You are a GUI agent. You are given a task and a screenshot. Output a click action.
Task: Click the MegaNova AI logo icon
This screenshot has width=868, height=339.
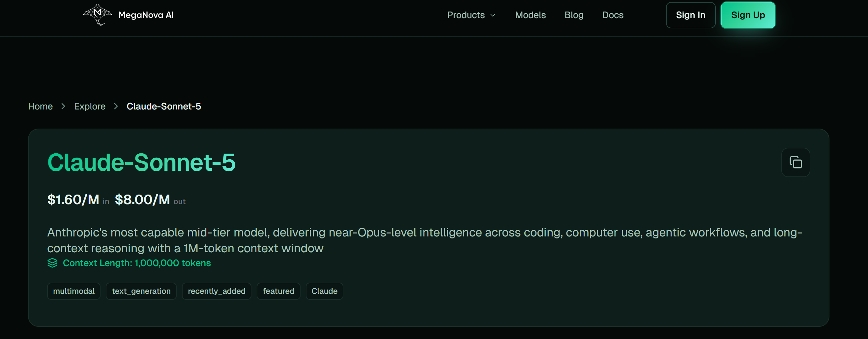click(98, 15)
